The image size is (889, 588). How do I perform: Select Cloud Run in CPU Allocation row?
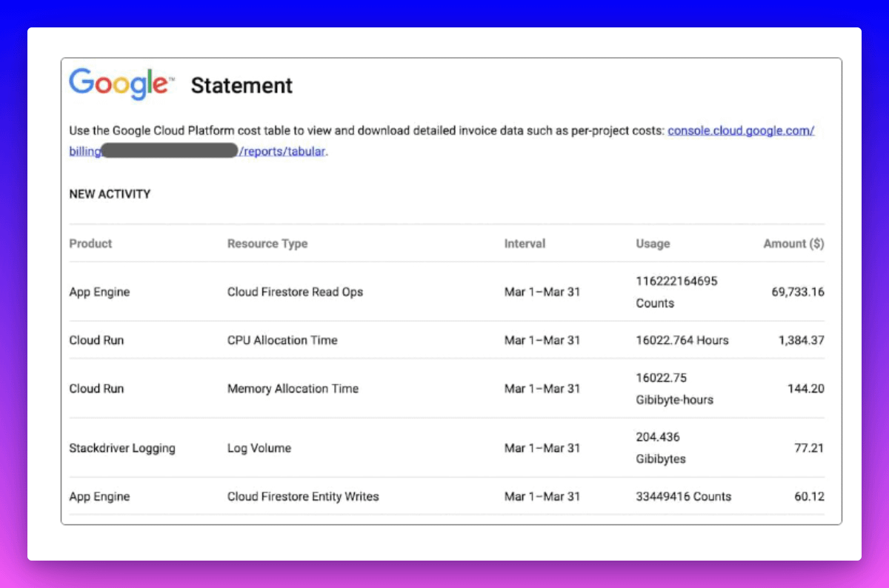coord(96,341)
